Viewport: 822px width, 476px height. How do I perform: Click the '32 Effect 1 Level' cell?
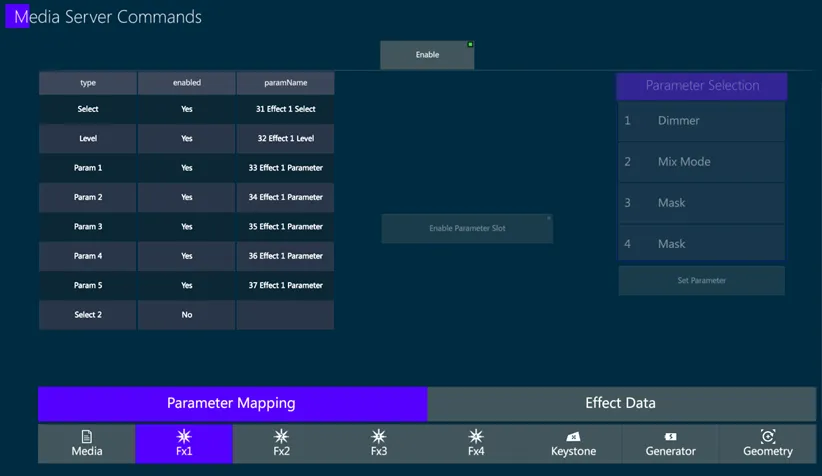(285, 138)
